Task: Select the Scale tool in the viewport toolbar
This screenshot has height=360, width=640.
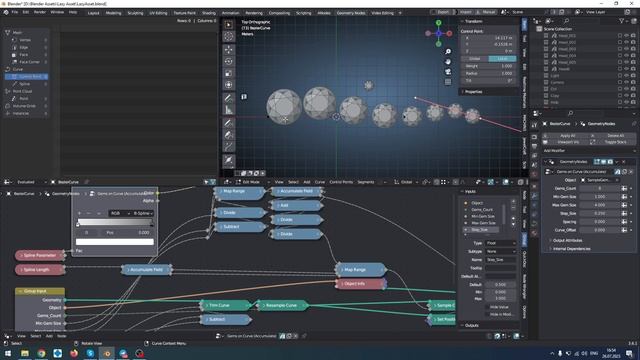Action: point(229,73)
